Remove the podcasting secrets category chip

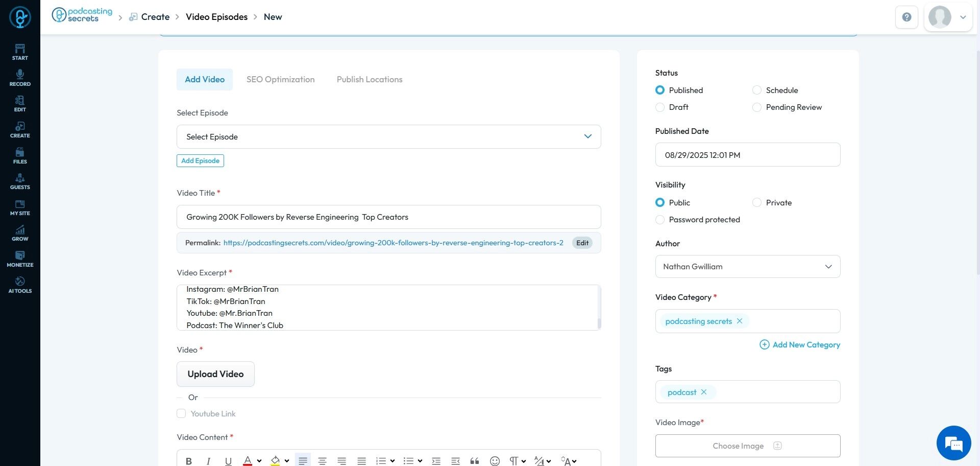coord(740,321)
